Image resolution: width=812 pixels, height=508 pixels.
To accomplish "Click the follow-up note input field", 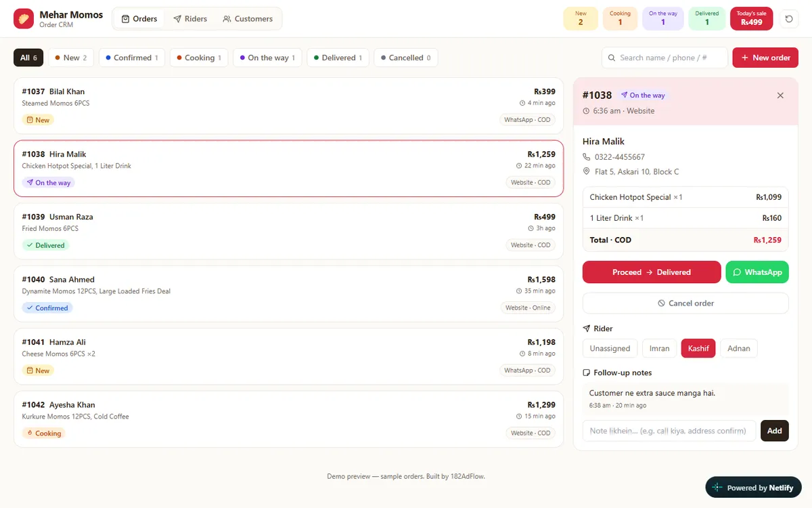I will point(669,431).
